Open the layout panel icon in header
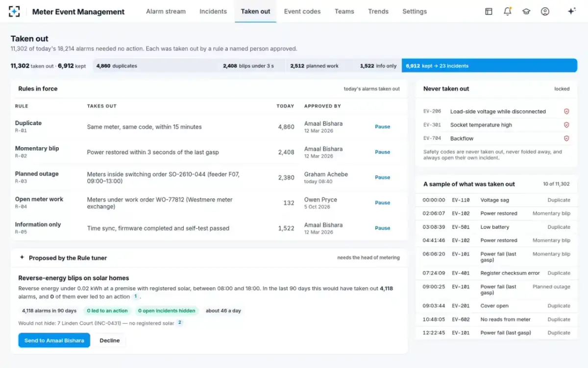 coord(489,11)
